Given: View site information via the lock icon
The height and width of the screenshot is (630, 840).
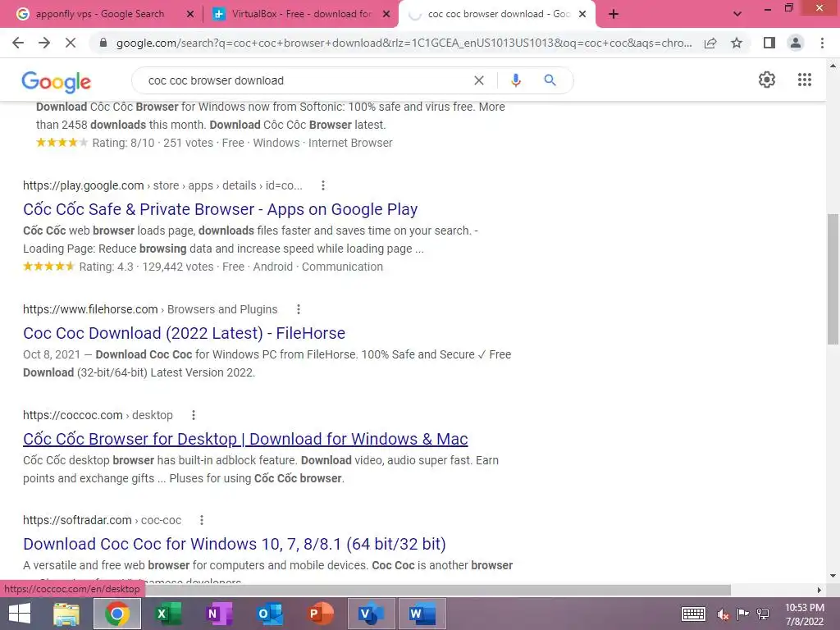Looking at the screenshot, I should (103, 43).
